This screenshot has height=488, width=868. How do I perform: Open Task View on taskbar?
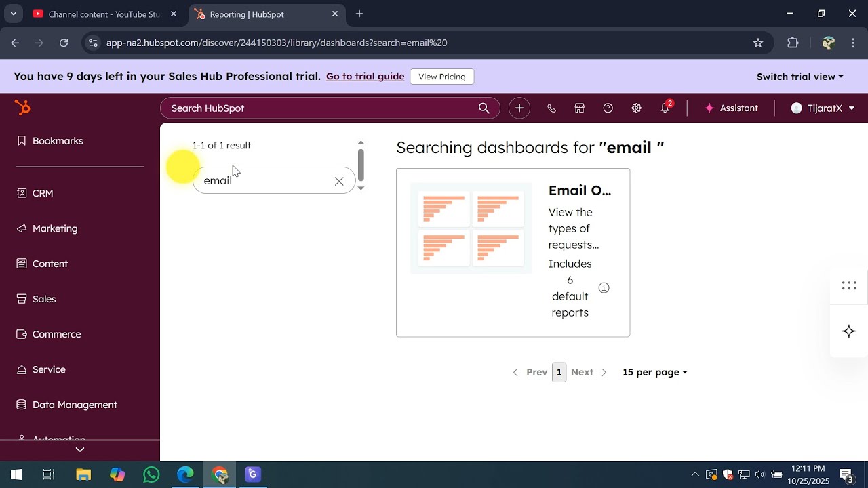(49, 474)
